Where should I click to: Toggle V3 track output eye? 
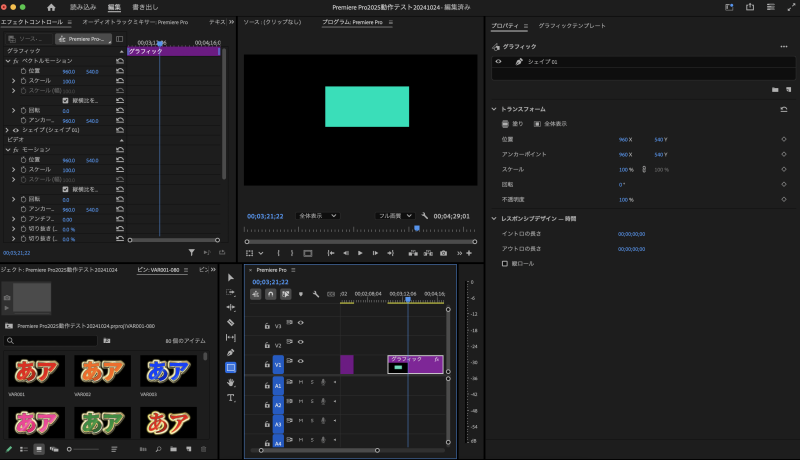point(301,322)
